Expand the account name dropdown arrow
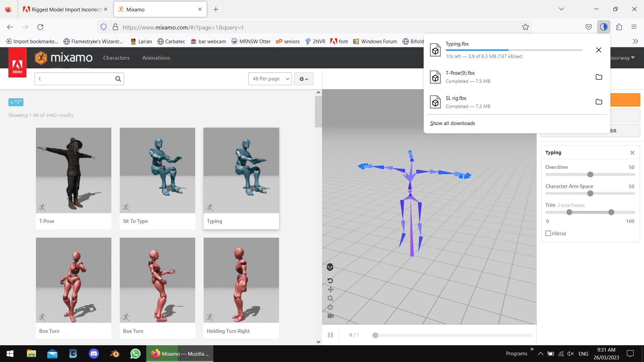The height and width of the screenshot is (362, 644). 633,58
